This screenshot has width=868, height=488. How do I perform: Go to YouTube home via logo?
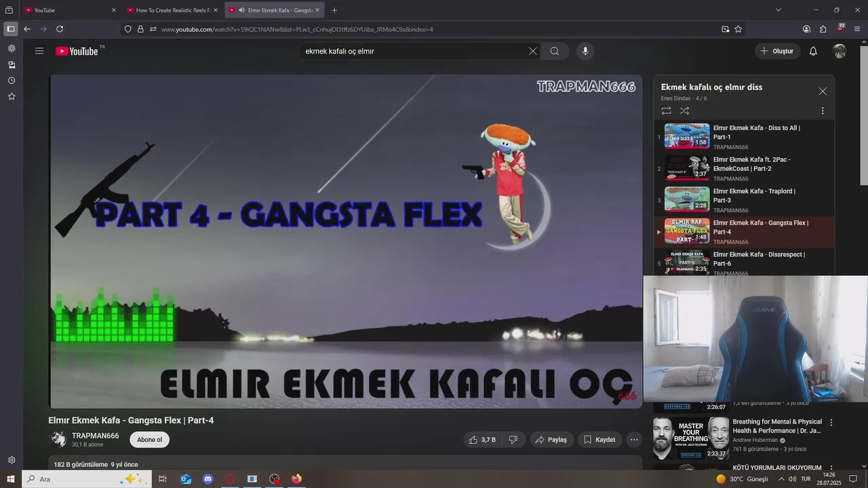tap(77, 51)
